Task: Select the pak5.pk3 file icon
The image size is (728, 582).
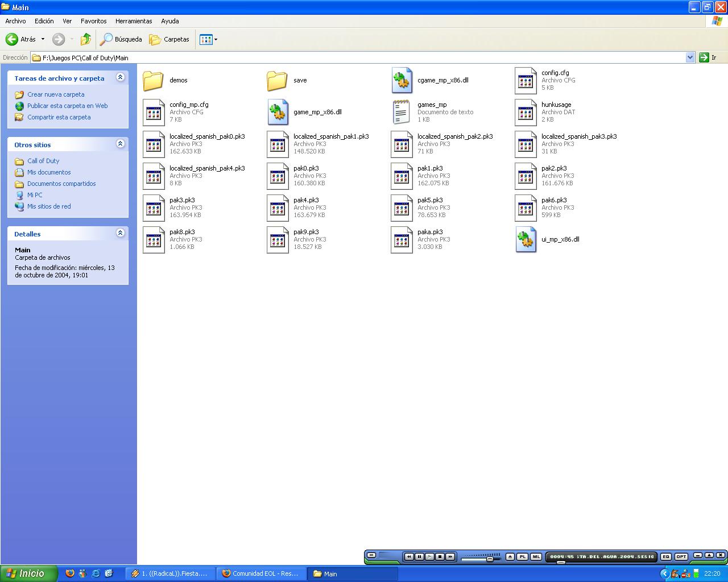Action: pos(402,208)
